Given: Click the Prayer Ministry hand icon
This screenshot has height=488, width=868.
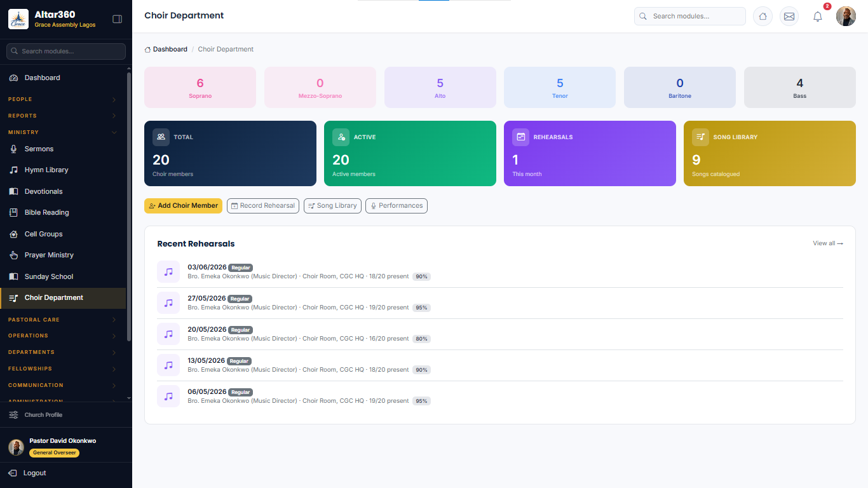Looking at the screenshot, I should pyautogui.click(x=13, y=255).
